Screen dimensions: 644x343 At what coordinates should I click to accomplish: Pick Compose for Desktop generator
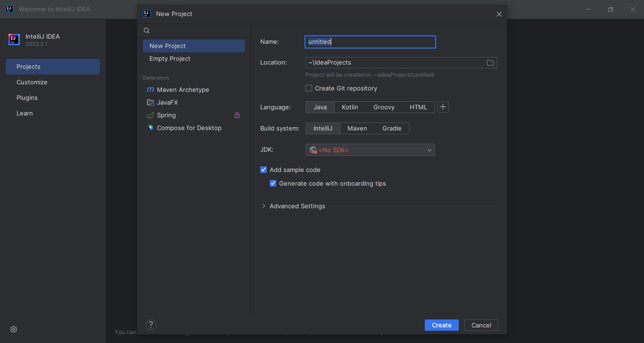193,128
